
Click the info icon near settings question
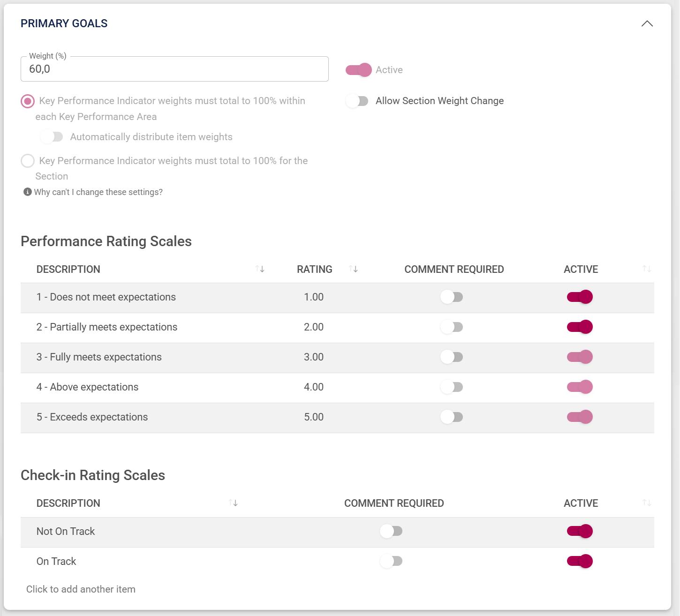(x=27, y=191)
